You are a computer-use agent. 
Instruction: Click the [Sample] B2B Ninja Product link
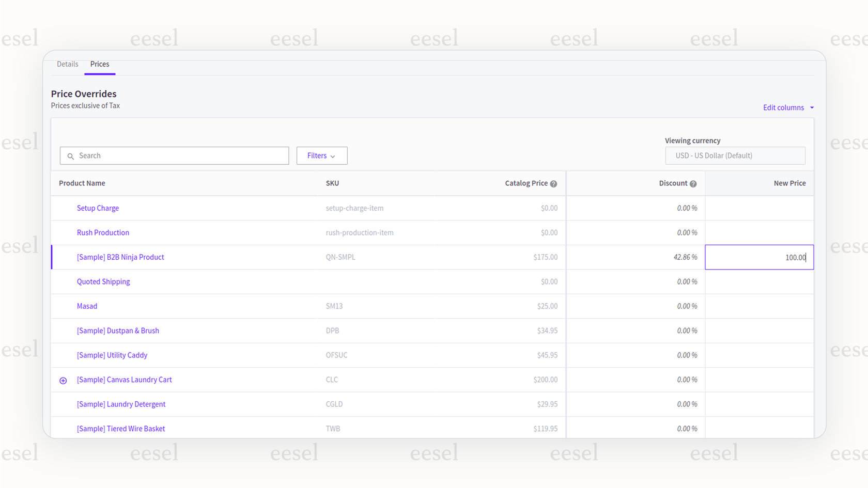(120, 257)
